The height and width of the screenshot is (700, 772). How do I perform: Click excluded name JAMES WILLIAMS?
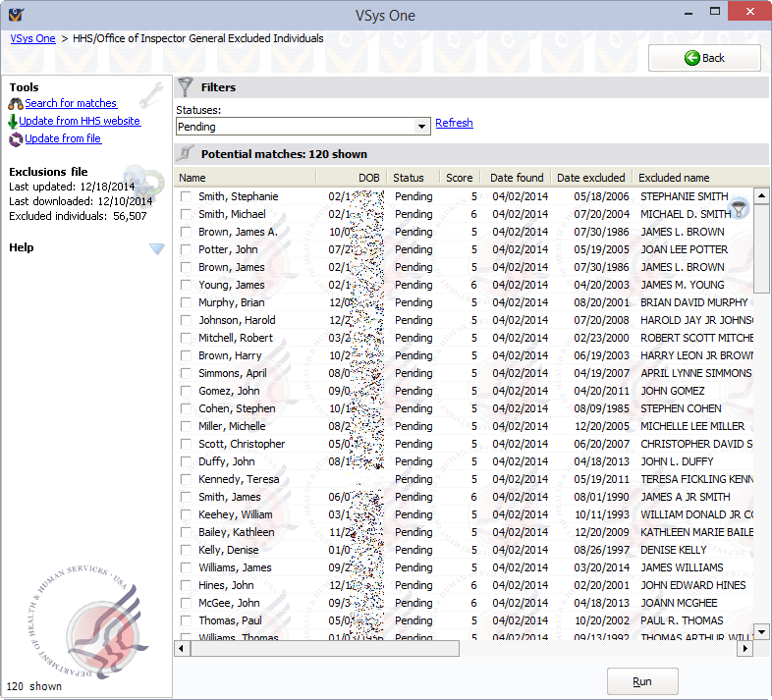(682, 568)
